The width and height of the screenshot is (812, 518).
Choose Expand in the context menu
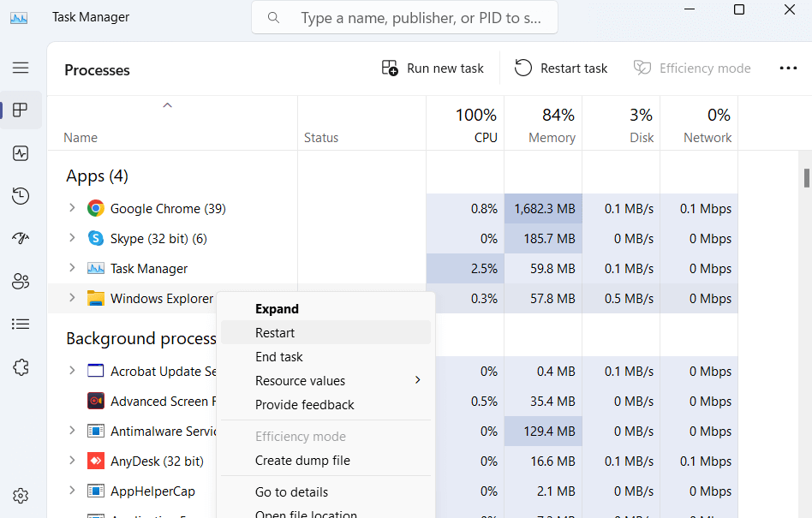(x=325, y=309)
